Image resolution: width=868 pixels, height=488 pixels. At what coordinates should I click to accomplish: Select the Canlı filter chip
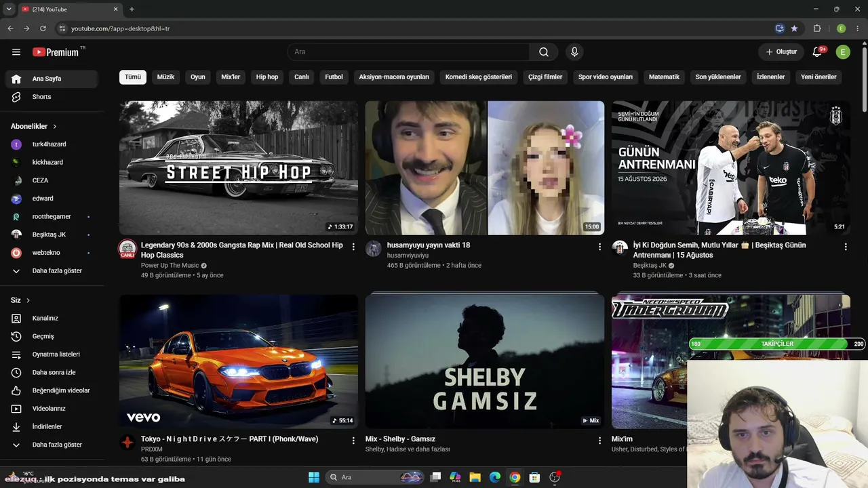pos(302,77)
